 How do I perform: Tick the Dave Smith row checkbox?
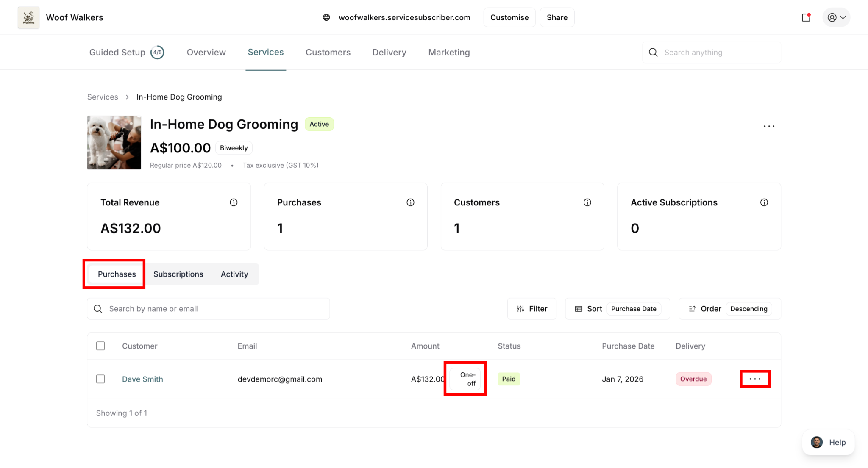[100, 379]
